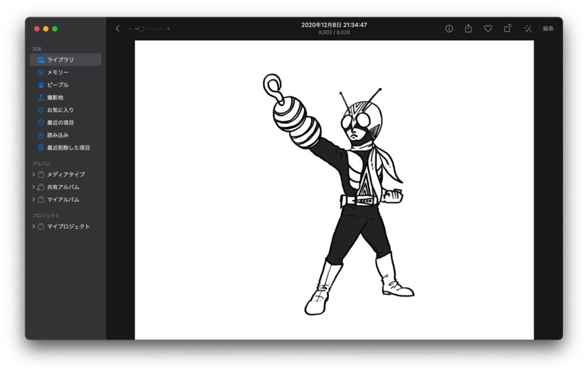Click the 8,002 / 8,028 counter
This screenshot has height=373, width=588.
click(334, 32)
